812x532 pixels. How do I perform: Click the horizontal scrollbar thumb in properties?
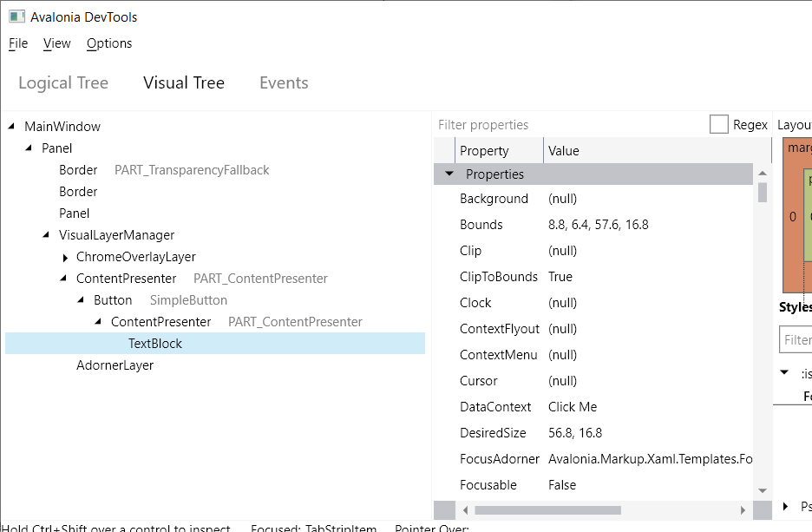click(548, 510)
